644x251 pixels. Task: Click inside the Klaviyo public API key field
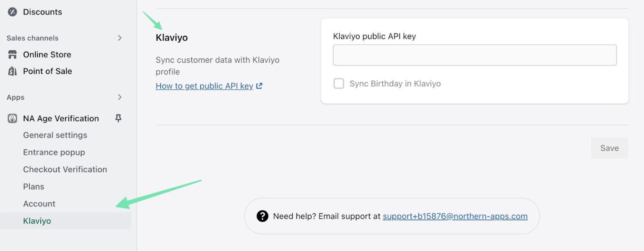tap(474, 54)
